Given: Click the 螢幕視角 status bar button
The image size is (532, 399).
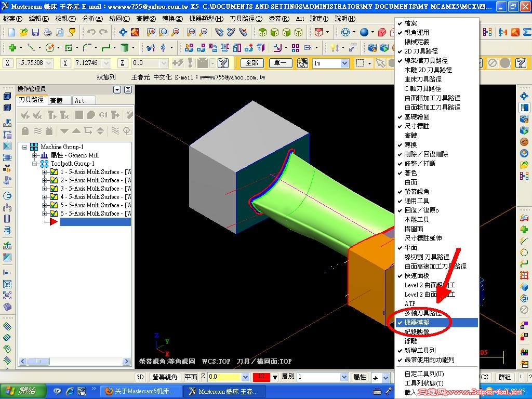Looking at the screenshot, I should click(165, 377).
